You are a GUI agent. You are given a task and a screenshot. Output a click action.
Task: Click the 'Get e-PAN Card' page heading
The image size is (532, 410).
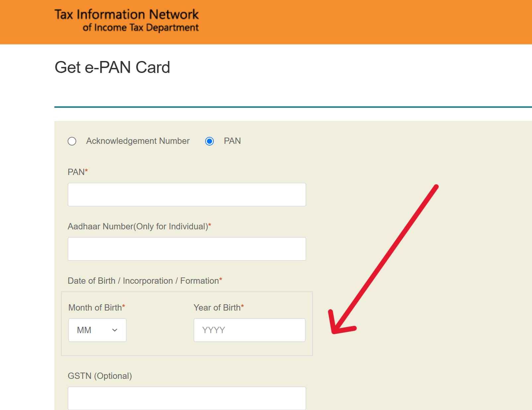pyautogui.click(x=112, y=67)
